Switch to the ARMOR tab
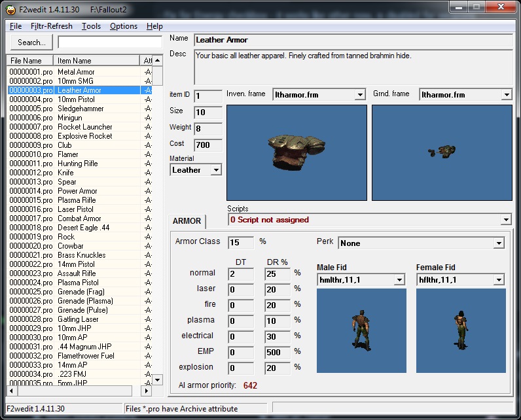 click(x=187, y=220)
